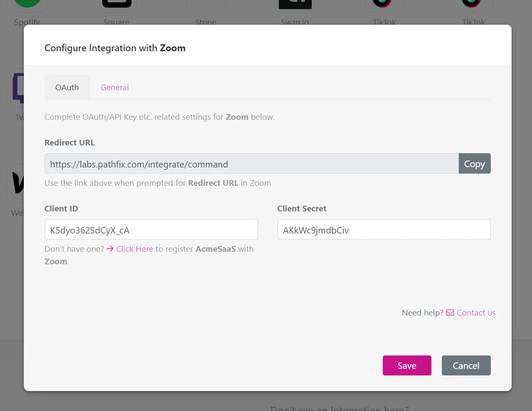Image resolution: width=532 pixels, height=411 pixels.
Task: Click the Stripe label in the background
Action: [206, 22]
